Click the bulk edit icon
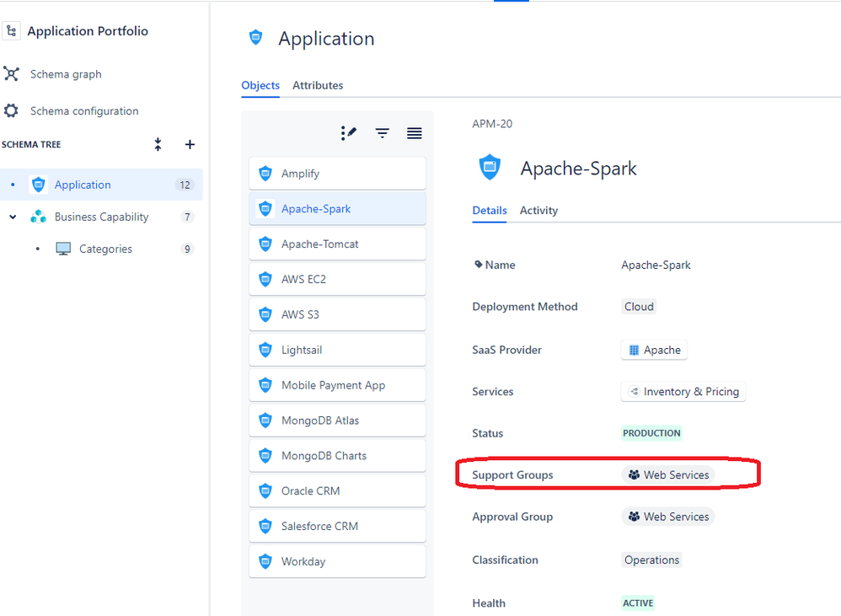This screenshot has width=841, height=616. tap(349, 133)
